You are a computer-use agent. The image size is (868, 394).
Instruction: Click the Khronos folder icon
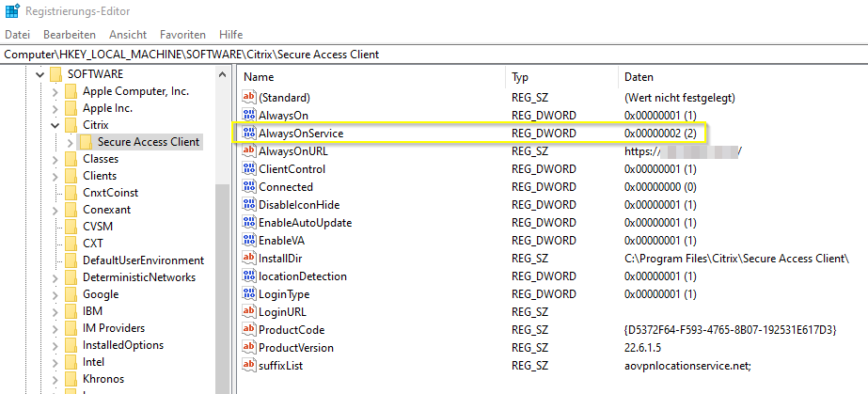click(x=71, y=379)
